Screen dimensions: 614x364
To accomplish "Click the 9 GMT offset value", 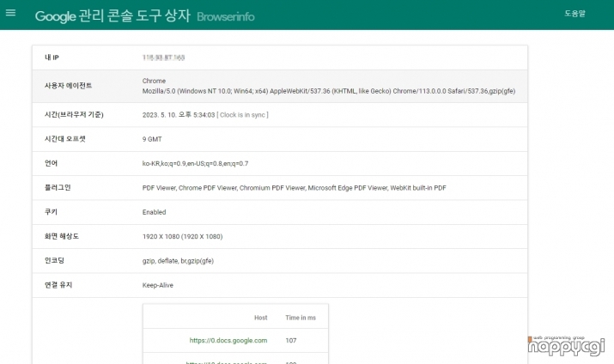I will pos(152,139).
